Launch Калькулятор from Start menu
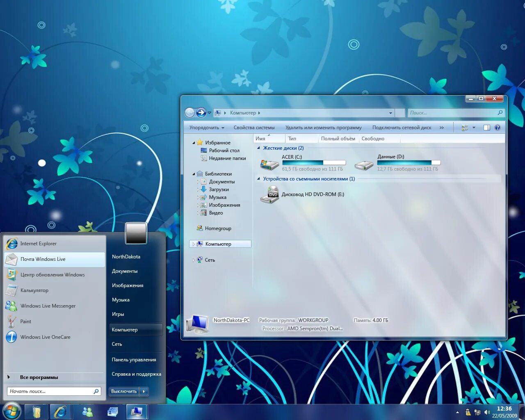The width and height of the screenshot is (525, 420). (55, 290)
